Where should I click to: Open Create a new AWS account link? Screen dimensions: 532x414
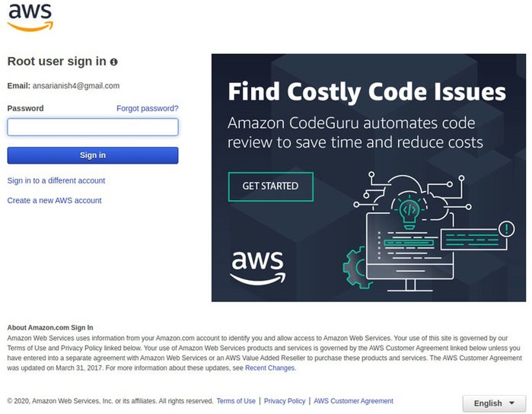(x=54, y=200)
